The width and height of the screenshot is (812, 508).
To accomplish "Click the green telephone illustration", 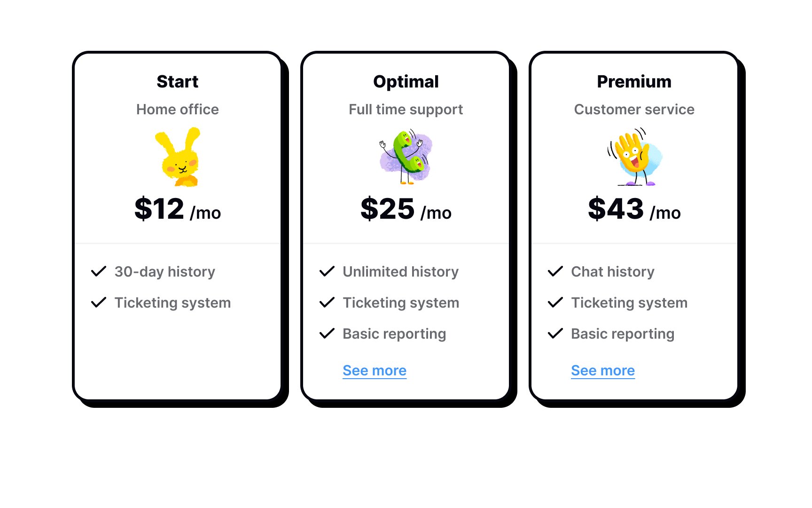I will click(x=406, y=157).
